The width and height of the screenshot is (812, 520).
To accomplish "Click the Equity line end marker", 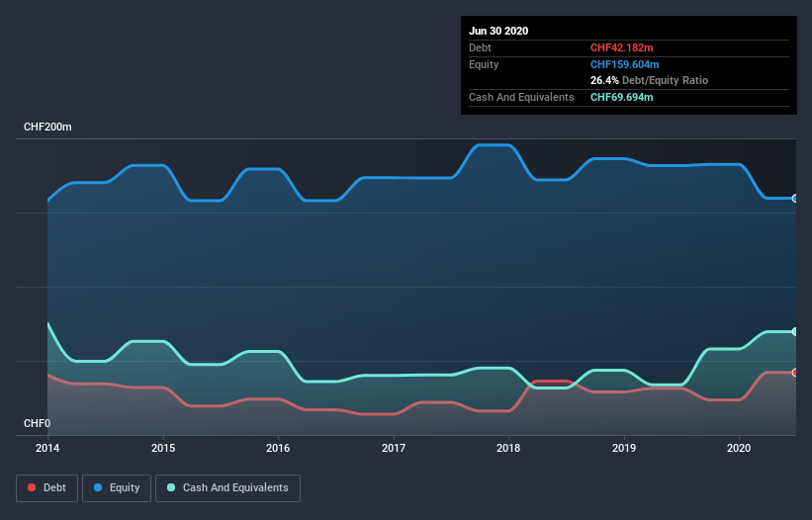I will pos(795,198).
